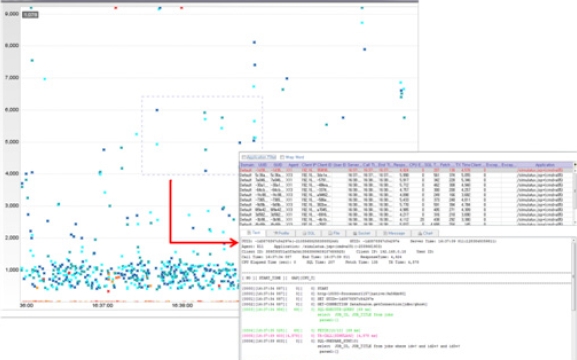The height and width of the screenshot is (360, 577).
Task: Click the 16:37:00 time axis label
Action: [103, 306]
